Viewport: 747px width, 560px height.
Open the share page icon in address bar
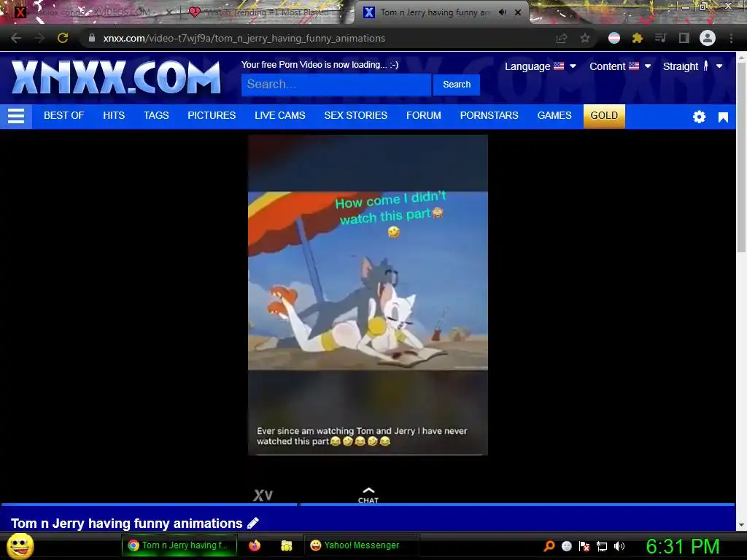point(562,39)
